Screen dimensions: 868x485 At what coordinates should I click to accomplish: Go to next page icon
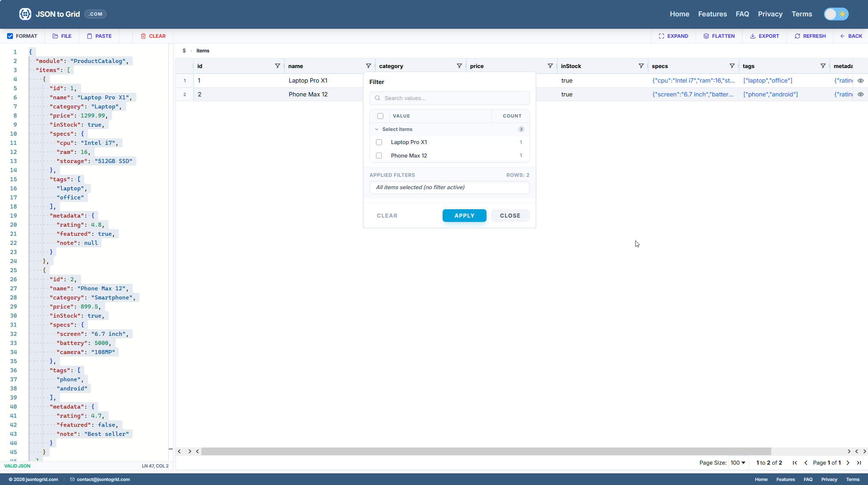848,463
